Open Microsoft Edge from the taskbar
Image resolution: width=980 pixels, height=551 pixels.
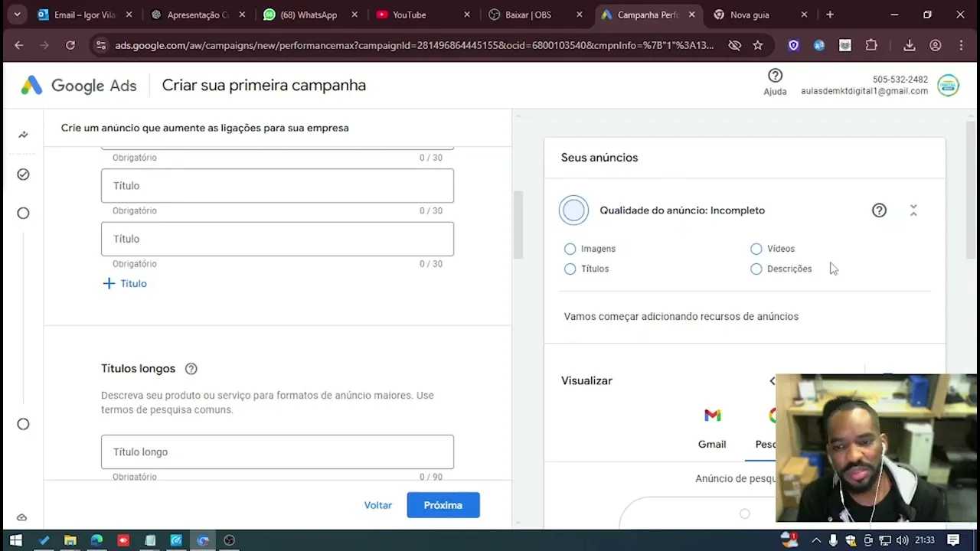pos(96,540)
